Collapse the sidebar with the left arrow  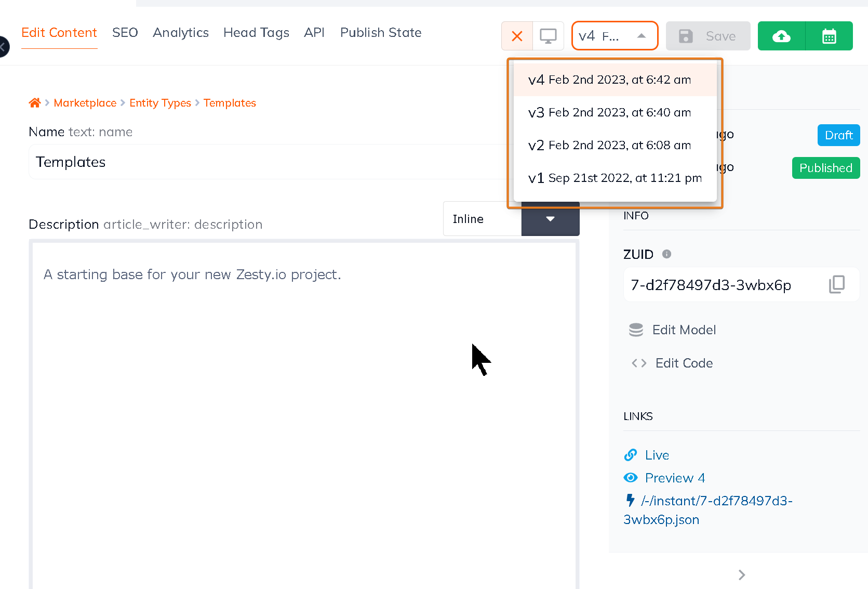click(x=3, y=47)
